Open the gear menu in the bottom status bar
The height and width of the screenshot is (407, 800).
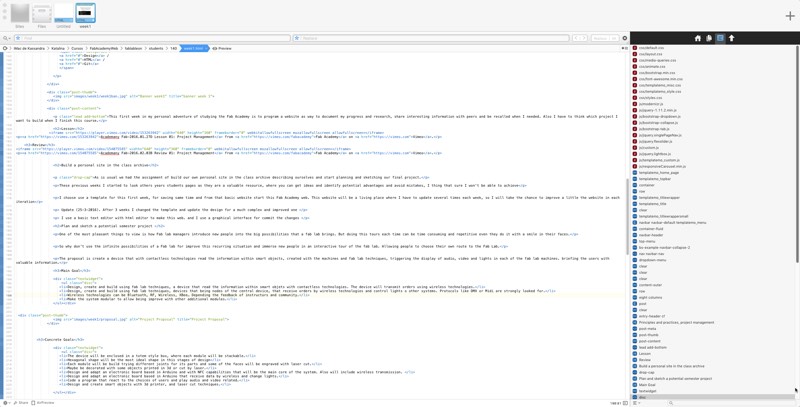pyautogui.click(x=6, y=403)
